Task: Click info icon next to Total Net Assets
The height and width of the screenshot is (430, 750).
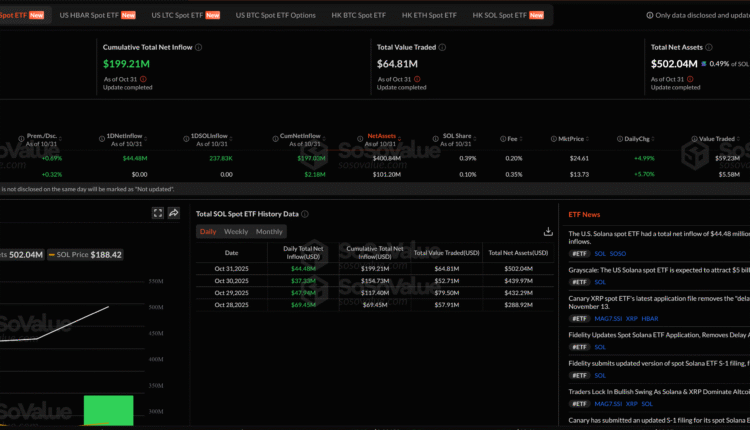Action: point(709,47)
